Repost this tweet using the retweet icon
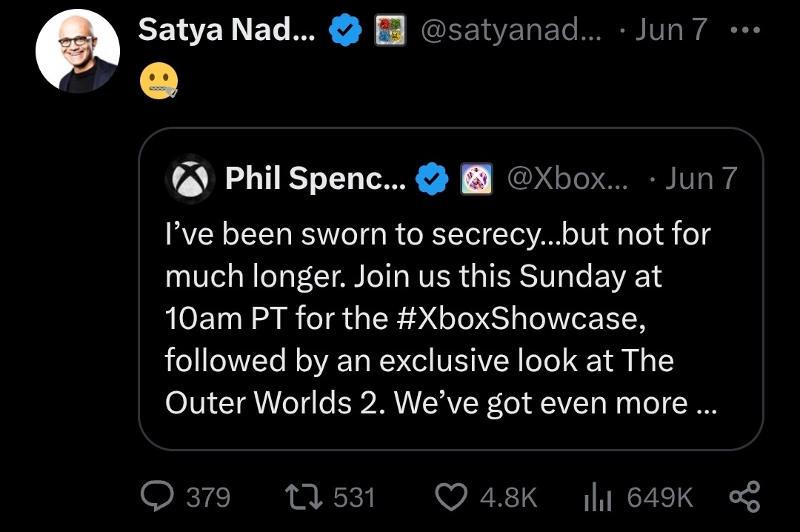The height and width of the screenshot is (532, 800). click(x=304, y=496)
